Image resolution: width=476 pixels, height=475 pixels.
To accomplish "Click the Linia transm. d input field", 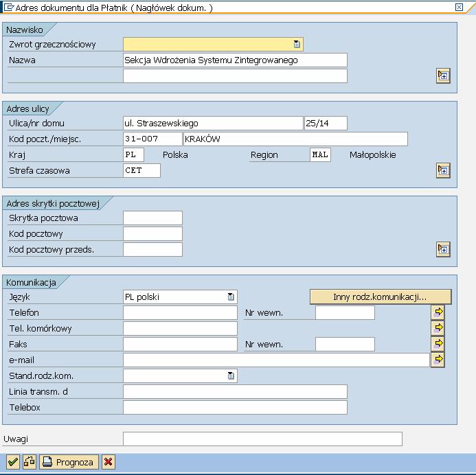I will click(x=235, y=391).
